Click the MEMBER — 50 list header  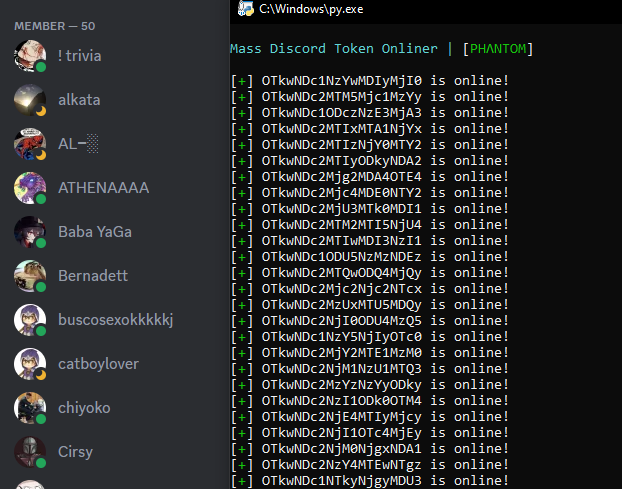coord(55,26)
